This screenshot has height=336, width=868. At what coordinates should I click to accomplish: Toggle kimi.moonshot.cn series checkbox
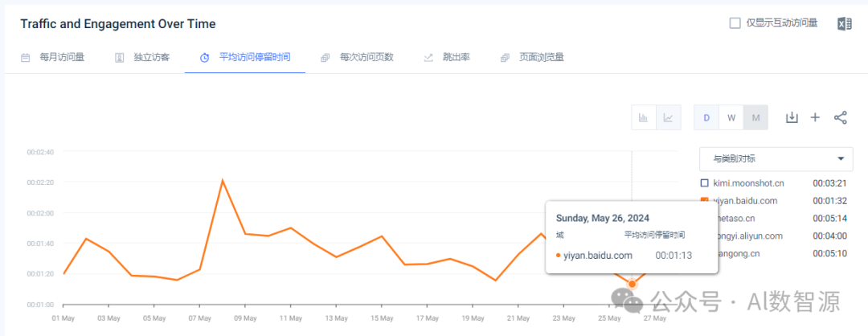[x=705, y=183]
